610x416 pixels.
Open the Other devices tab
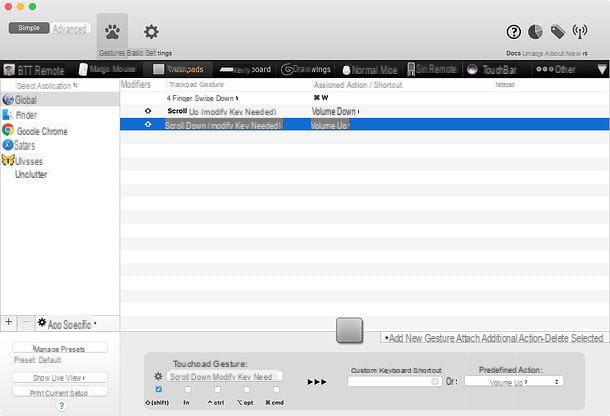pyautogui.click(x=556, y=69)
